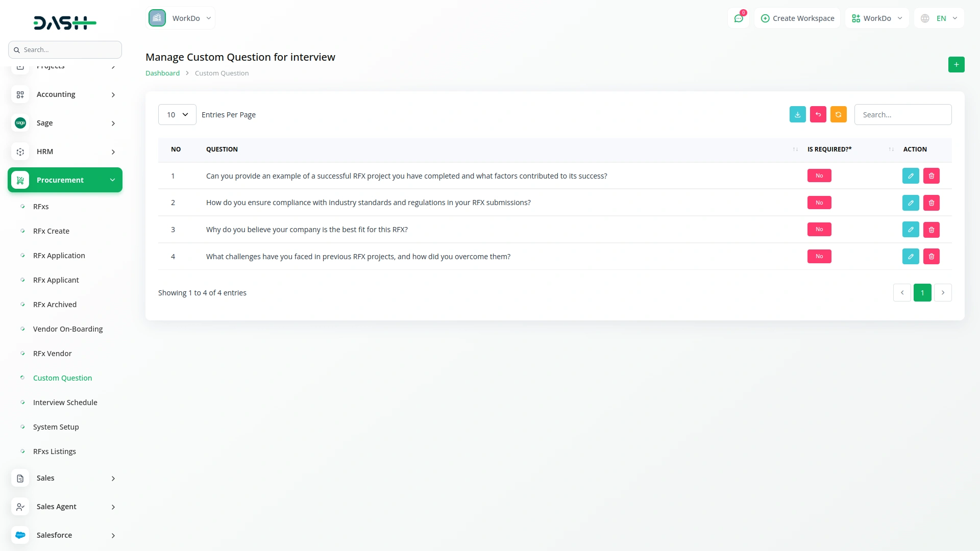Edit the third question about best fit
This screenshot has height=551, width=980.
click(x=910, y=230)
